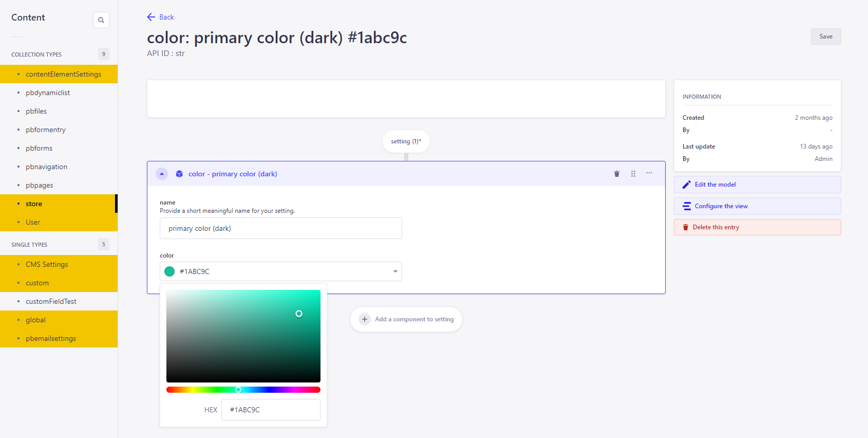Viewport: 868px width, 438px height.
Task: Click the Save button
Action: (x=825, y=36)
